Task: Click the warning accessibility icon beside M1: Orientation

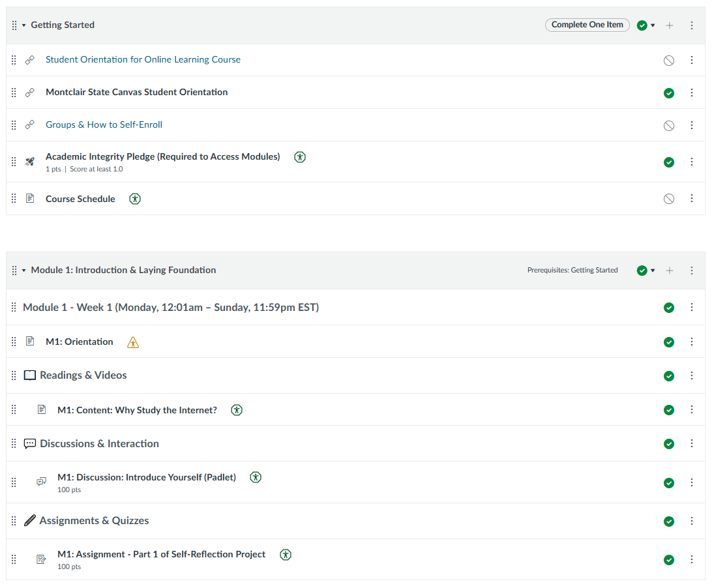Action: click(133, 342)
